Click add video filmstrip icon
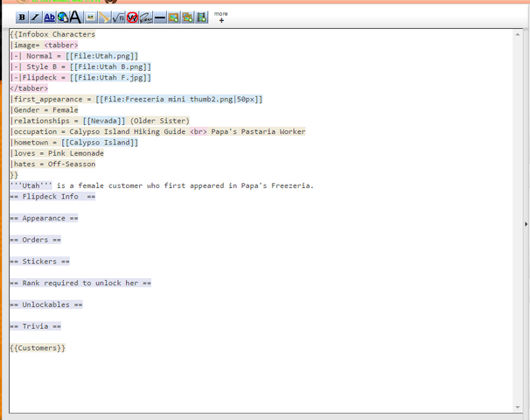 point(202,17)
